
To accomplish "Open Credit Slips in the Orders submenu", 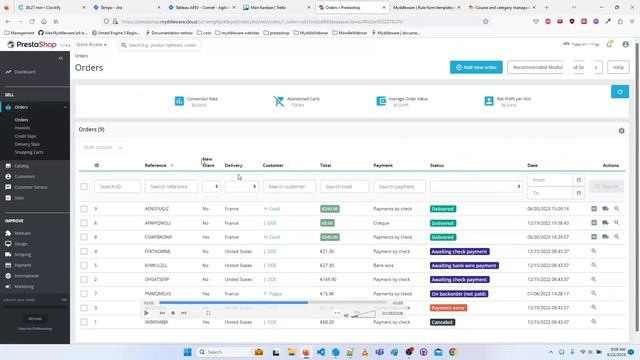I will [x=25, y=136].
